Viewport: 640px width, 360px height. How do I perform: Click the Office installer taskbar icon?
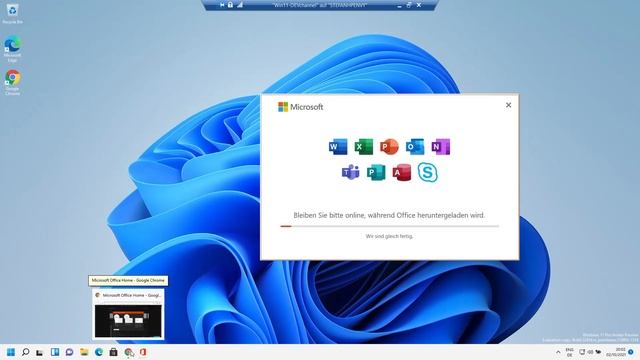pyautogui.click(x=143, y=352)
